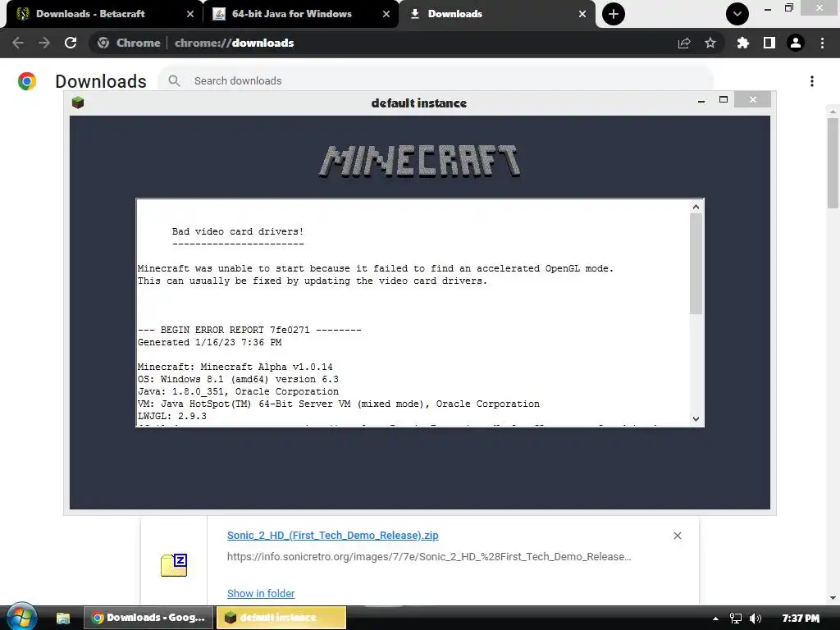Click the Chrome logo on Downloads page
The image size is (840, 630).
[27, 81]
